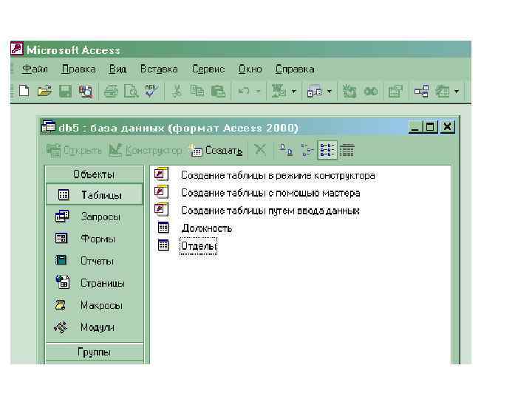Click the shortcut icon for table creation with the wizard
The height and width of the screenshot is (399, 532).
click(x=162, y=191)
